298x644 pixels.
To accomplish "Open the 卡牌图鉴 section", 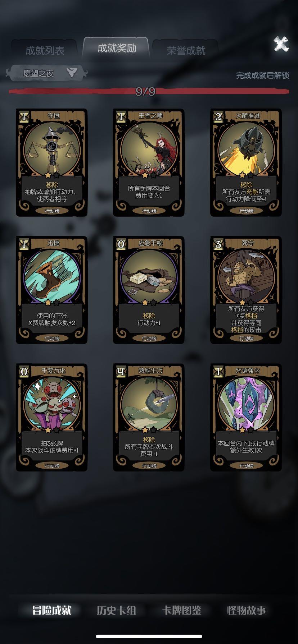I will pos(181,610).
